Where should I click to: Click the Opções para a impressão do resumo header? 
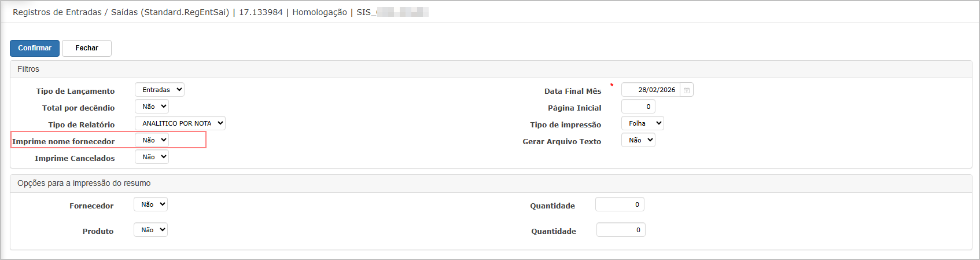84,183
